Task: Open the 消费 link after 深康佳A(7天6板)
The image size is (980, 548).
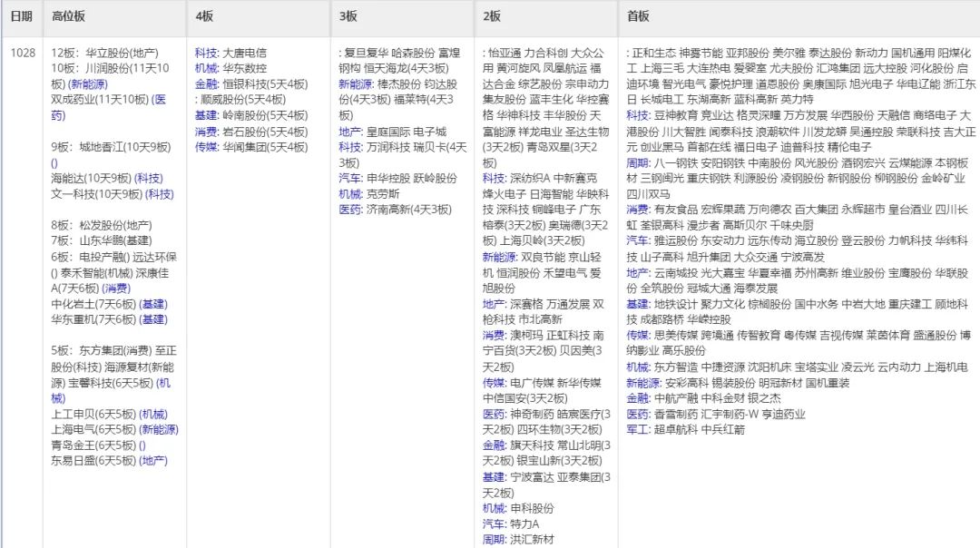Action: click(x=116, y=288)
